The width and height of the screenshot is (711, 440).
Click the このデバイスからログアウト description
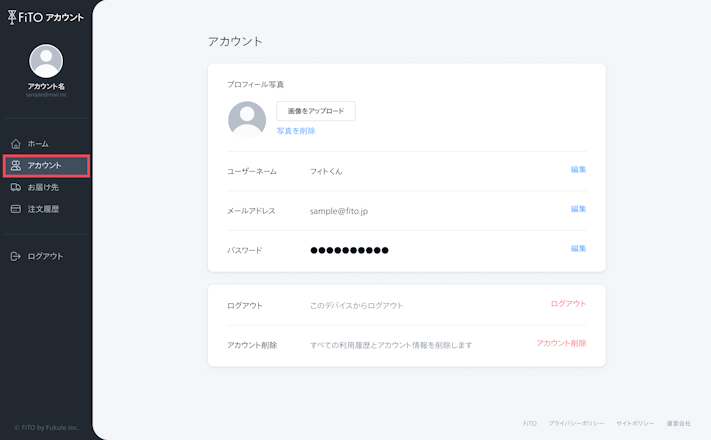[356, 306]
